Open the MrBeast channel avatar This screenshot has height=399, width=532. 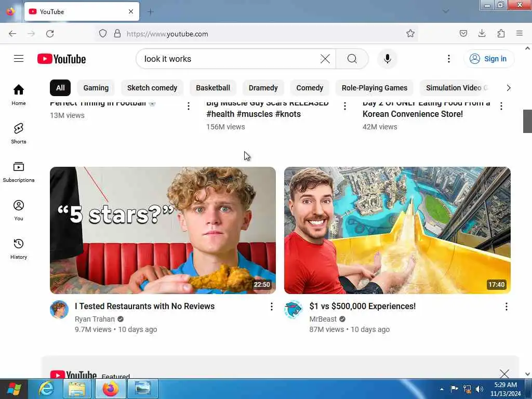[294, 310]
